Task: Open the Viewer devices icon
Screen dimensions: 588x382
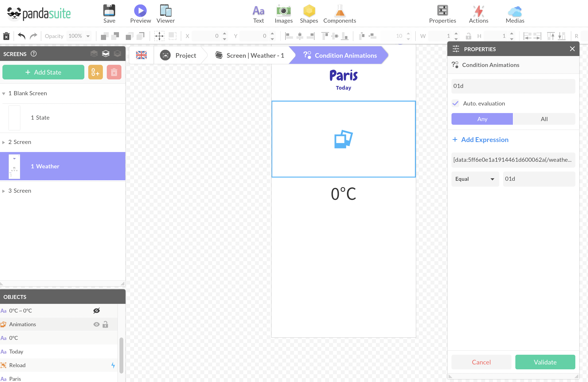Action: point(166,11)
